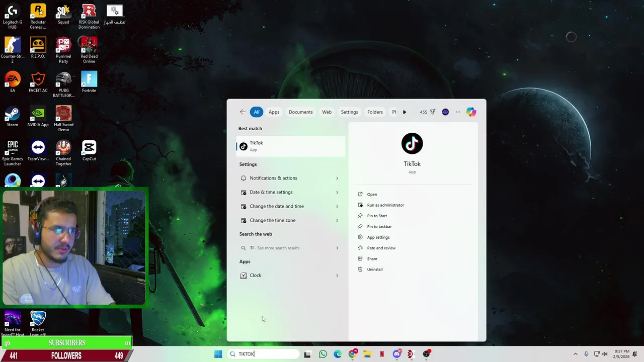The height and width of the screenshot is (362, 644).
Task: Pin TikTok to Start
Action: click(x=377, y=216)
